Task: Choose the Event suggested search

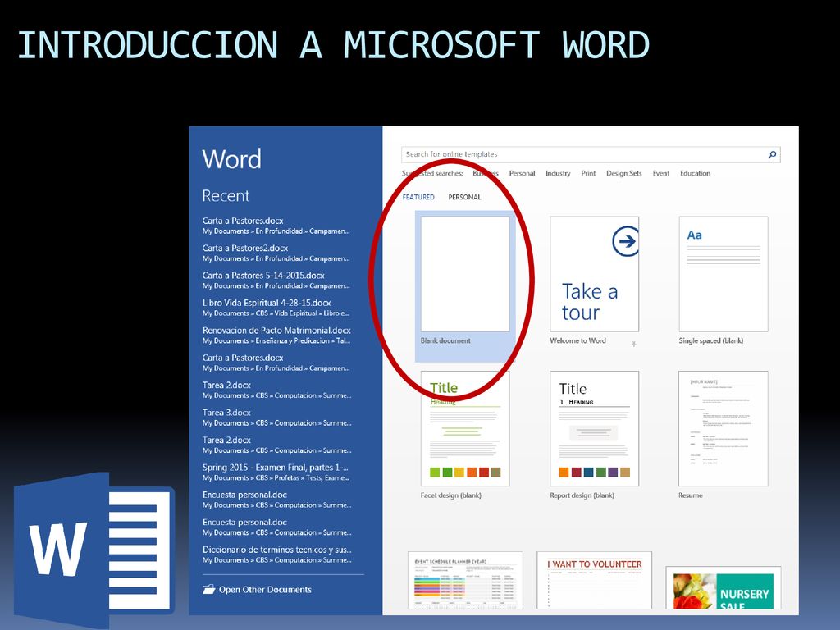Action: (660, 173)
